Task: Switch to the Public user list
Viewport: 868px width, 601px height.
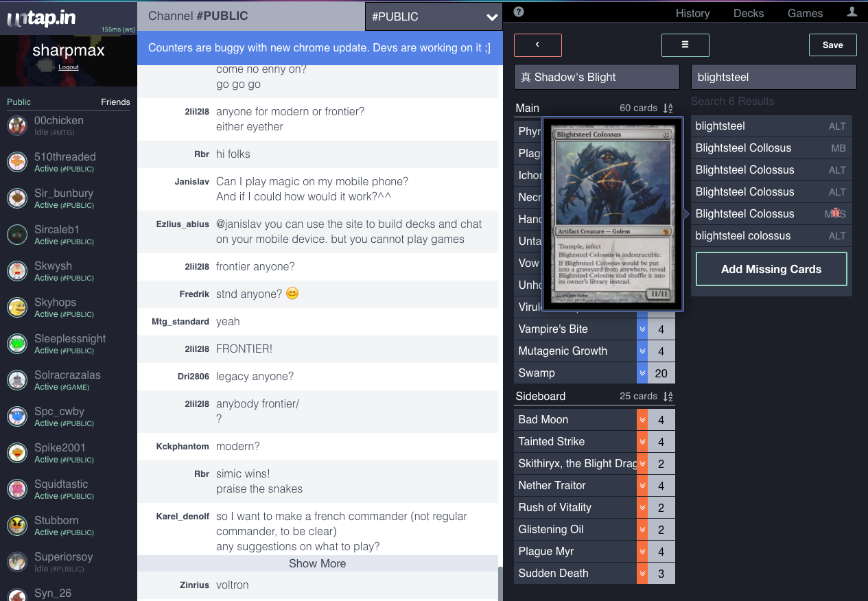Action: click(x=19, y=102)
